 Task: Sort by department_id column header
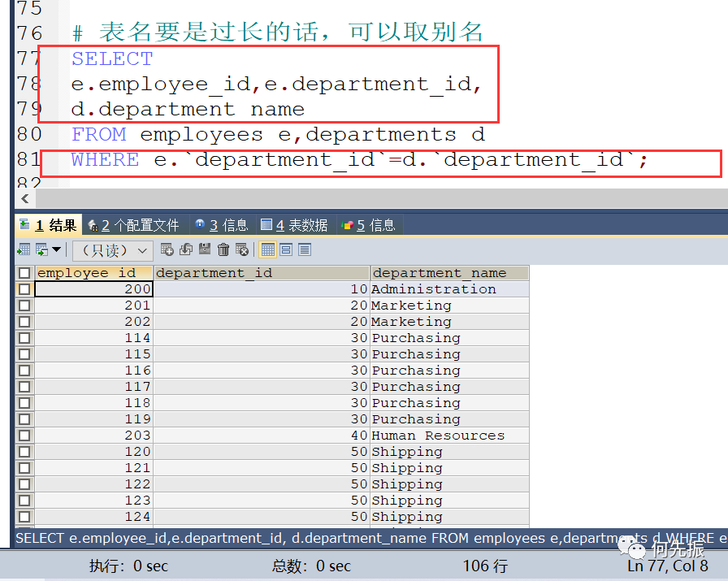262,273
